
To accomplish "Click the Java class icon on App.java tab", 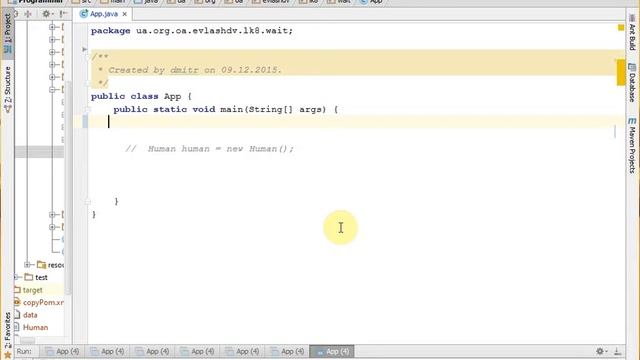I will point(84,14).
